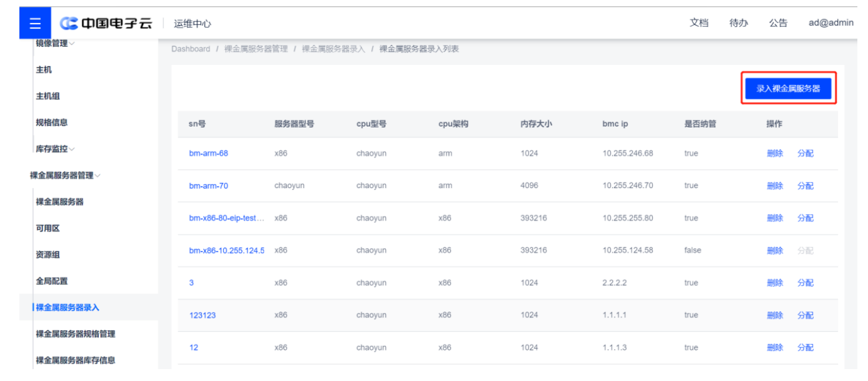Open sn link 3
Viewport: 868px width, 381px height.
[x=191, y=283]
